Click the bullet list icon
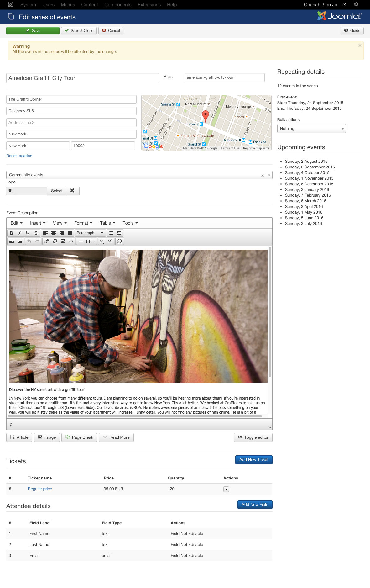This screenshot has width=370, height=588. coord(111,233)
